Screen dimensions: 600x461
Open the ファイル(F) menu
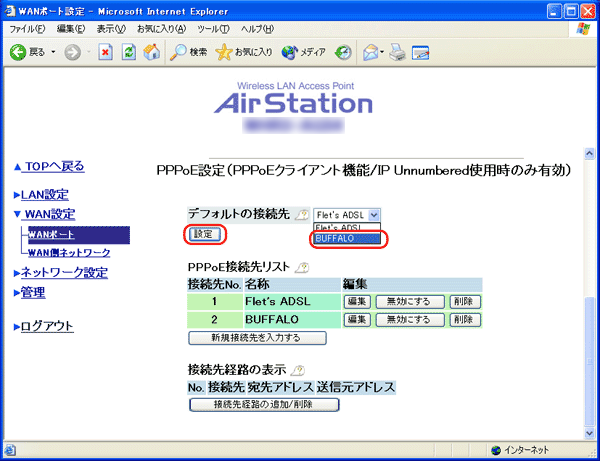coord(27,29)
